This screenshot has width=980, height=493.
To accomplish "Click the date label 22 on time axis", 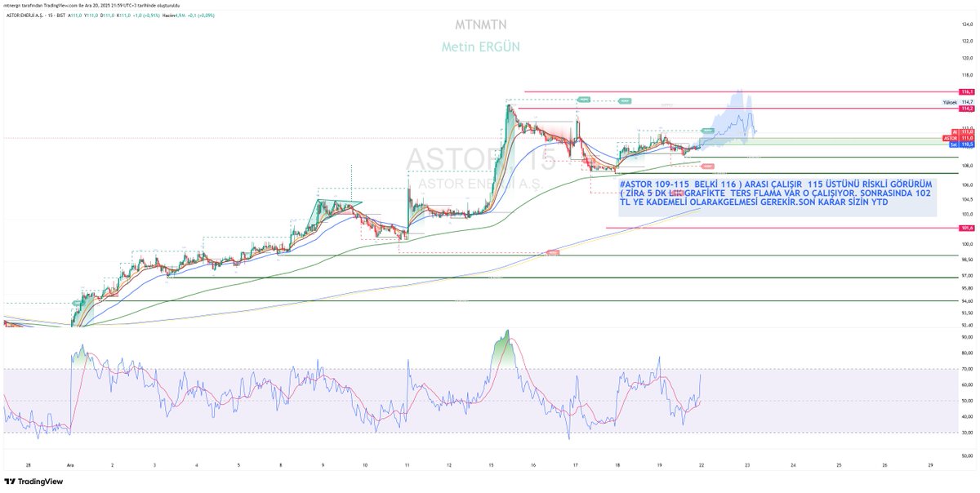I will click(702, 464).
